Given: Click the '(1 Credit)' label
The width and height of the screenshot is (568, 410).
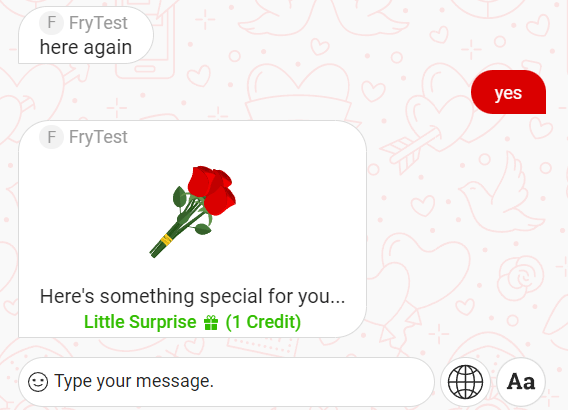Looking at the screenshot, I should pos(263,322).
